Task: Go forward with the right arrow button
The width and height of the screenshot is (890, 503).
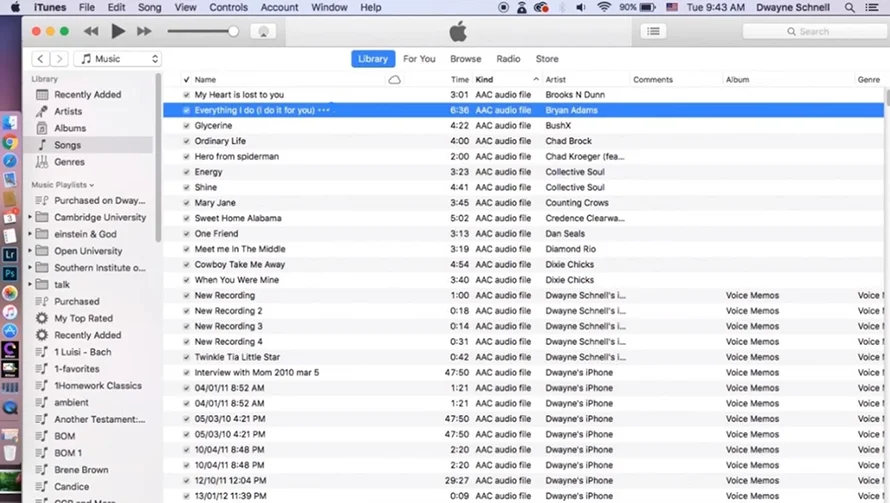Action: (x=59, y=58)
